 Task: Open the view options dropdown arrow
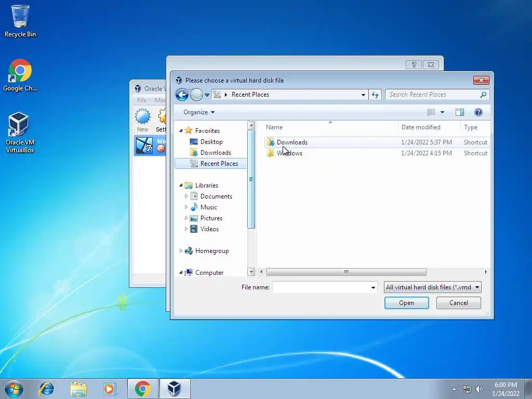click(x=443, y=112)
